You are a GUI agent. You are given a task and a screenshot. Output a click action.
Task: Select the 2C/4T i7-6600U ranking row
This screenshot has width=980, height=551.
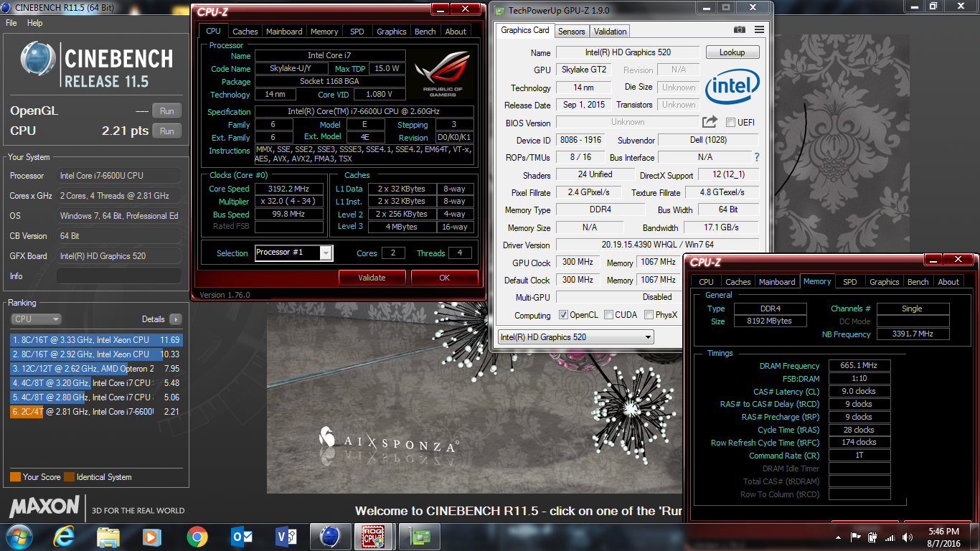click(x=96, y=412)
